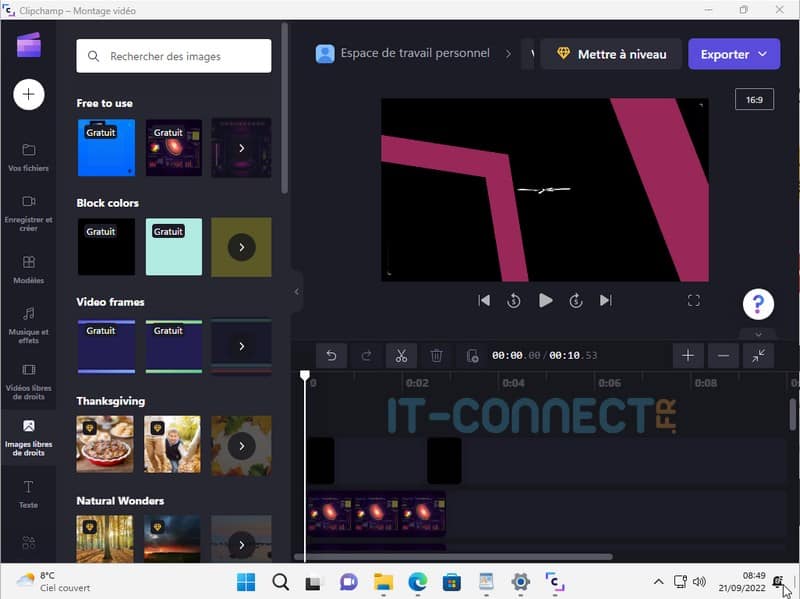Switch to Musique et effets tab

click(x=29, y=324)
